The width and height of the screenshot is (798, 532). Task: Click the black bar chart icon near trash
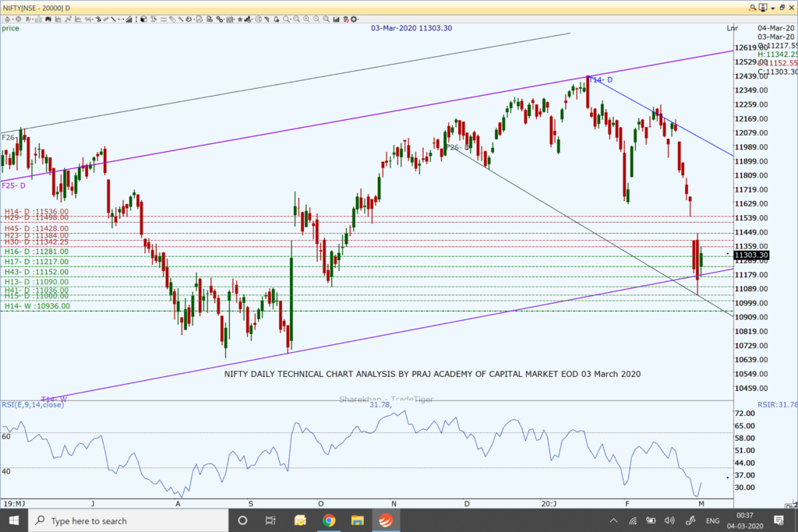pos(337,19)
